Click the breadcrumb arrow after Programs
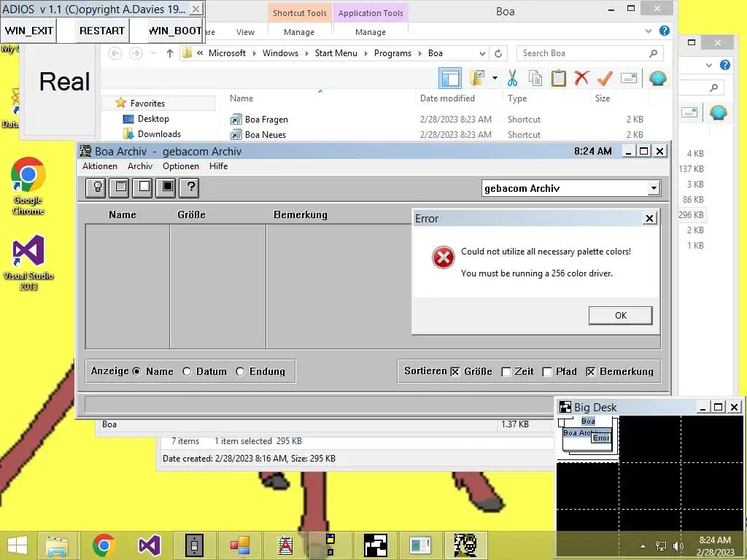Screen dimensions: 747x560 pos(419,53)
